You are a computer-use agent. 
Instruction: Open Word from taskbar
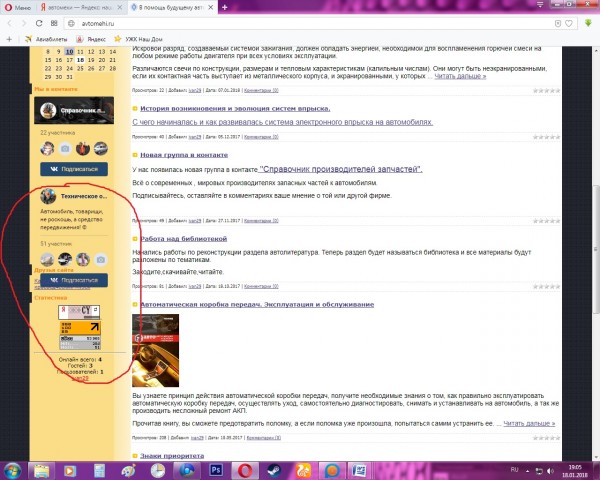[359, 471]
